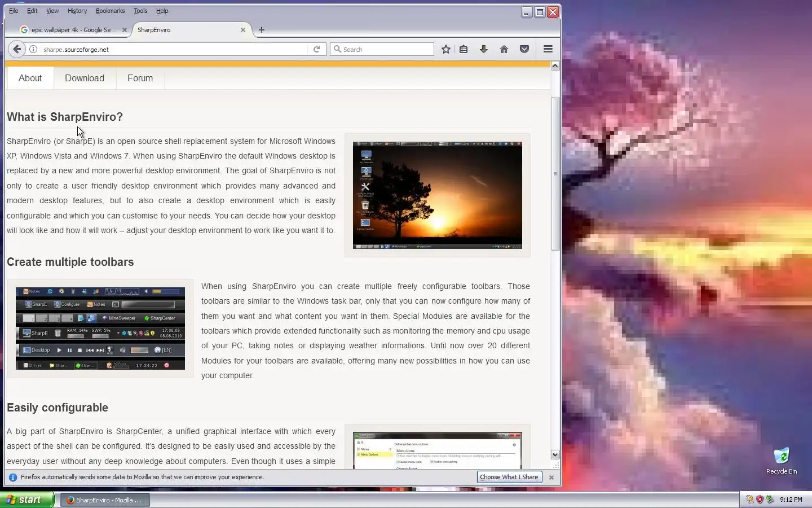Click SharpEnviro Mozilla taskbar button
The image size is (812, 508).
105,500
